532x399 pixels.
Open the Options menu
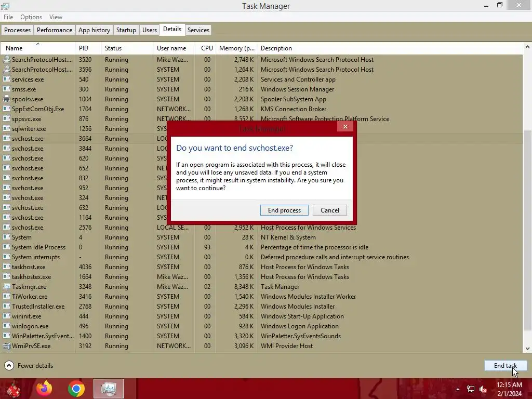[x=31, y=17]
